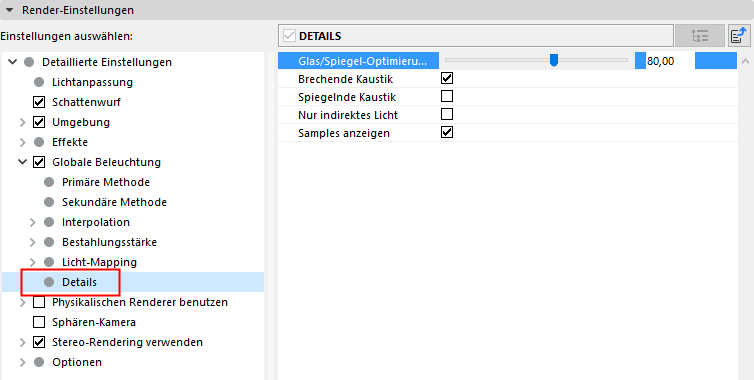Screen dimensions: 754x380
Task: Collapse the Render-Einstellungen panel triangle
Action: (x=9, y=10)
